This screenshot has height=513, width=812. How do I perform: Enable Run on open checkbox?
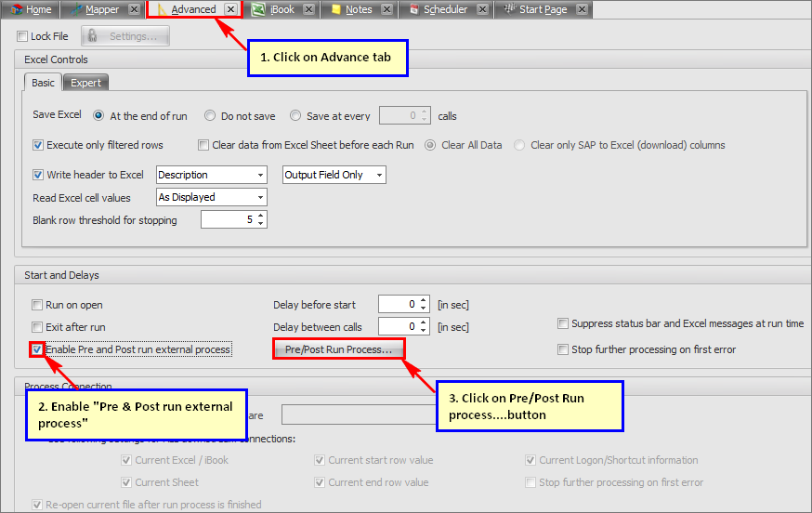point(38,305)
